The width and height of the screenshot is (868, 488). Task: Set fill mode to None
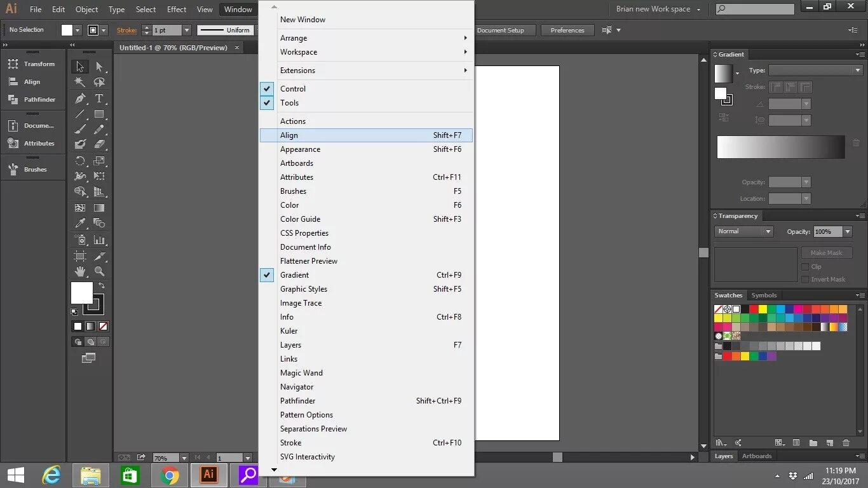pos(103,326)
